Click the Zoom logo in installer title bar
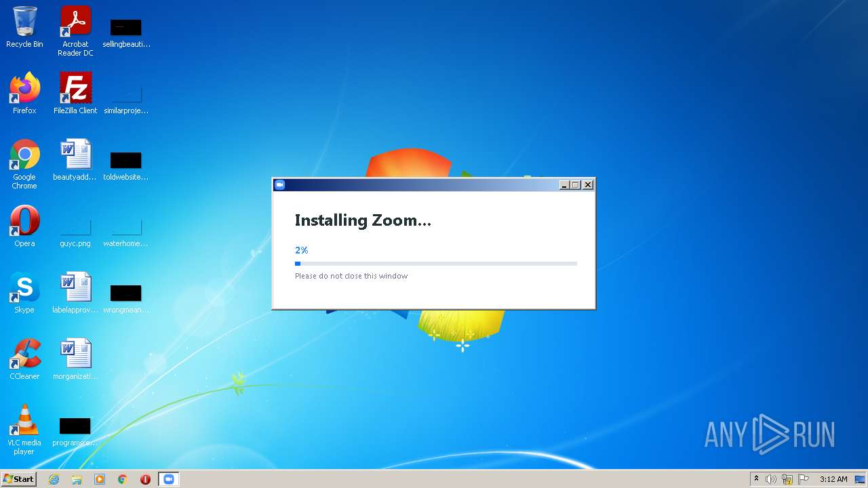868x488 pixels. [x=279, y=185]
